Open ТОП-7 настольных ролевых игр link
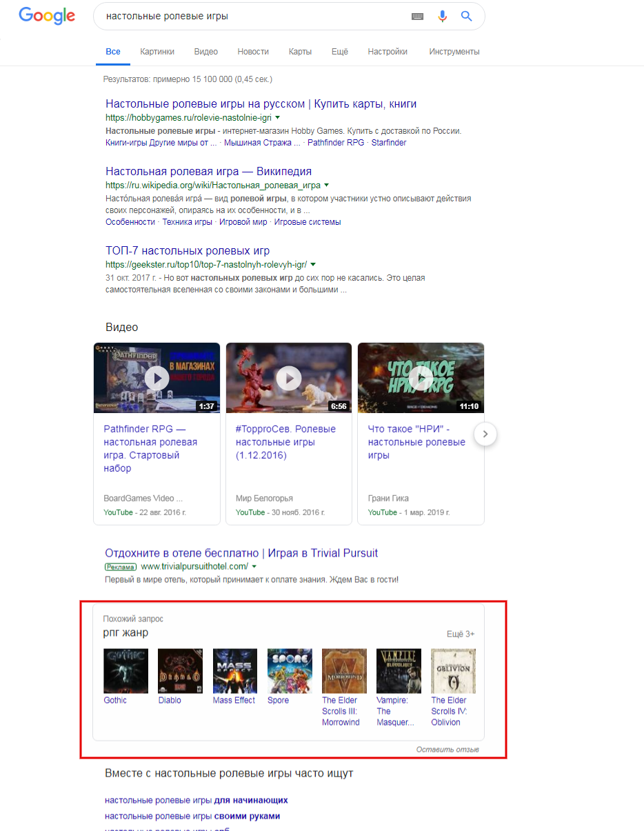 (188, 251)
